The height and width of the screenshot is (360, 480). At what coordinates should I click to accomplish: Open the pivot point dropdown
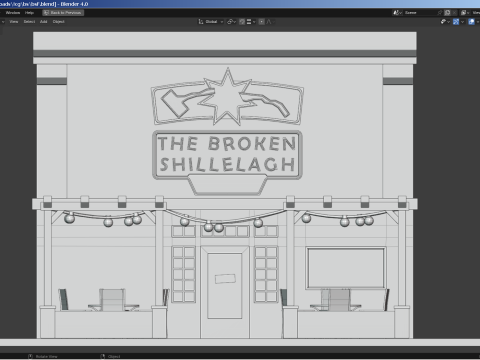pyautogui.click(x=231, y=22)
